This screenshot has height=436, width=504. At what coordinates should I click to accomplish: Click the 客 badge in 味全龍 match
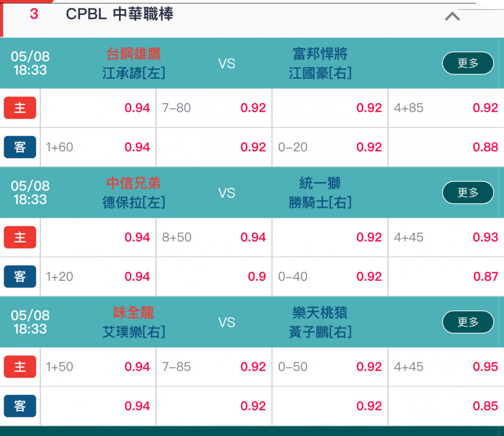20,406
